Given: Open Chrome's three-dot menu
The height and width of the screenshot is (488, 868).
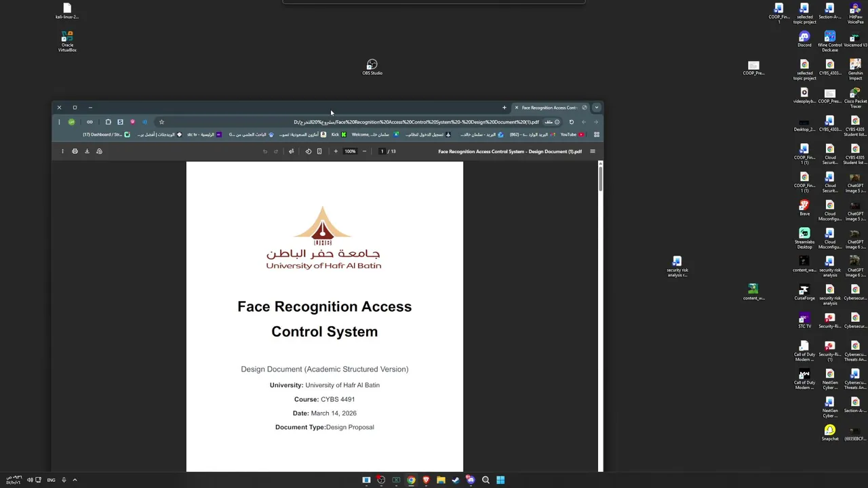Looking at the screenshot, I should 59,122.
